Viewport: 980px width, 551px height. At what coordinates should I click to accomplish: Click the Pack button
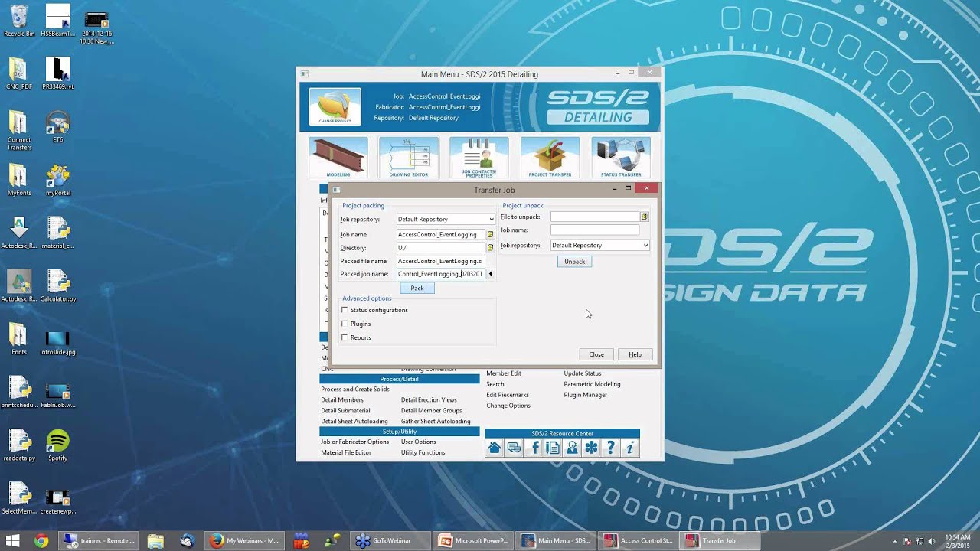click(417, 288)
